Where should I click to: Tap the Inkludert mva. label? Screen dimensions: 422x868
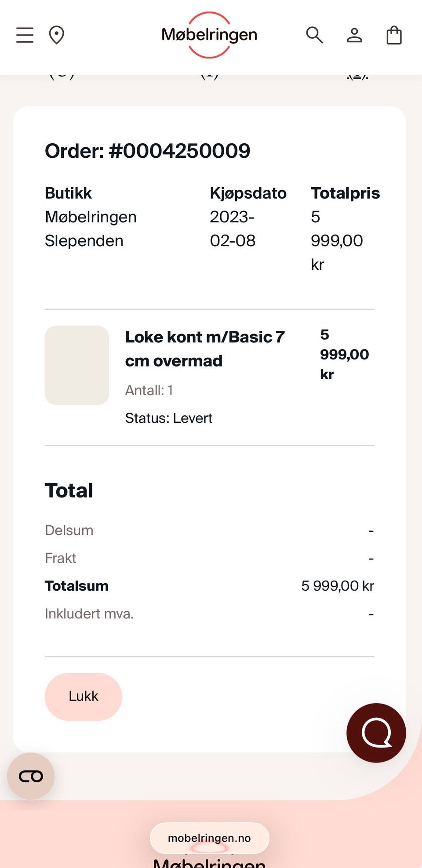click(89, 614)
